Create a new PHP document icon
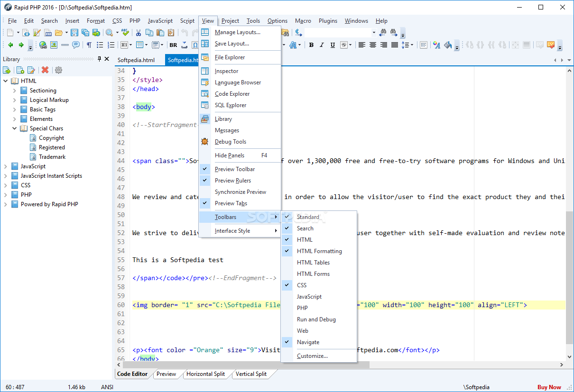574x392 pixels. [48, 33]
